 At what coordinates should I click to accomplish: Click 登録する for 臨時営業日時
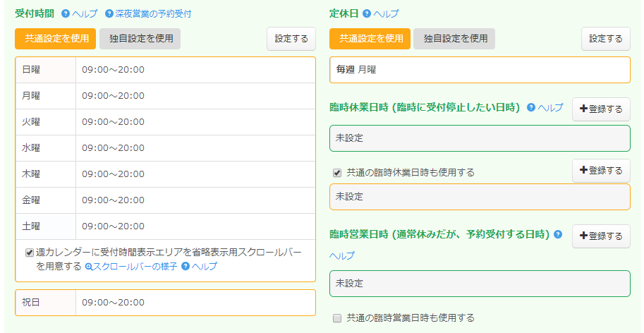(600, 236)
